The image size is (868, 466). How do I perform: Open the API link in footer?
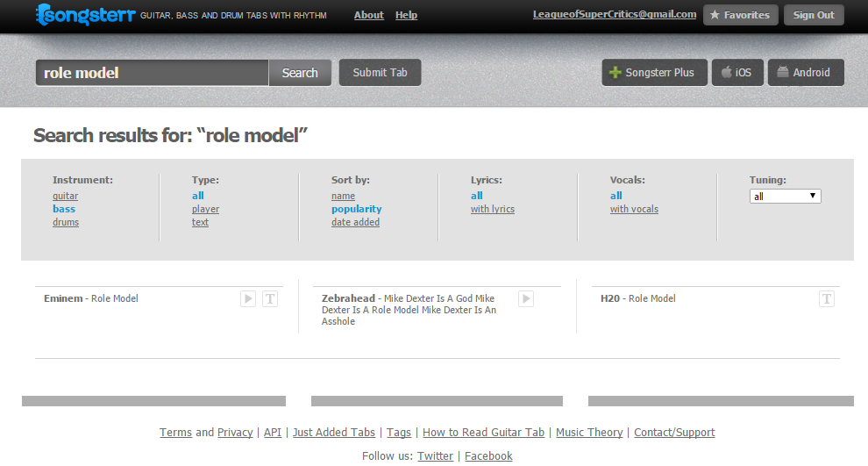click(273, 432)
